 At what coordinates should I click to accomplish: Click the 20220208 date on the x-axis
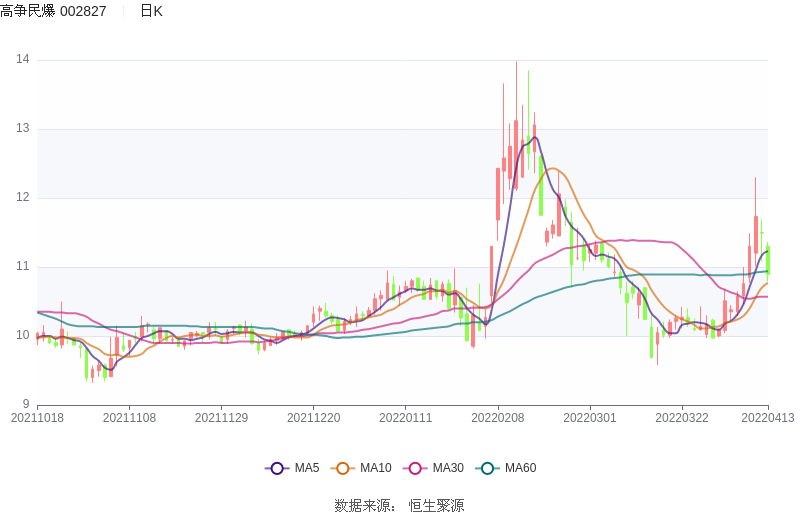498,418
